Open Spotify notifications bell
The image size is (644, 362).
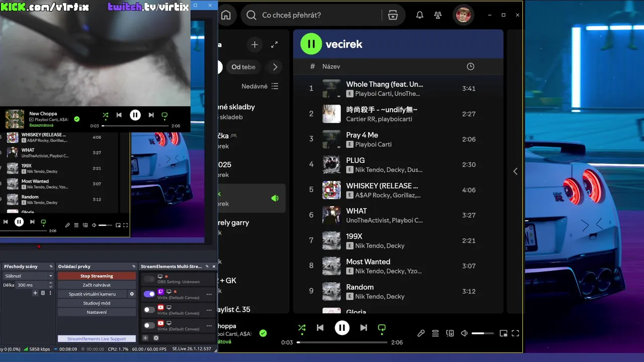click(x=420, y=15)
